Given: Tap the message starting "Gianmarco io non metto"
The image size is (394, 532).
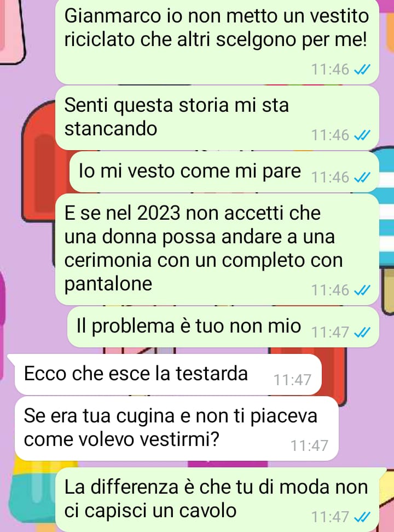Looking at the screenshot, I should [217, 42].
